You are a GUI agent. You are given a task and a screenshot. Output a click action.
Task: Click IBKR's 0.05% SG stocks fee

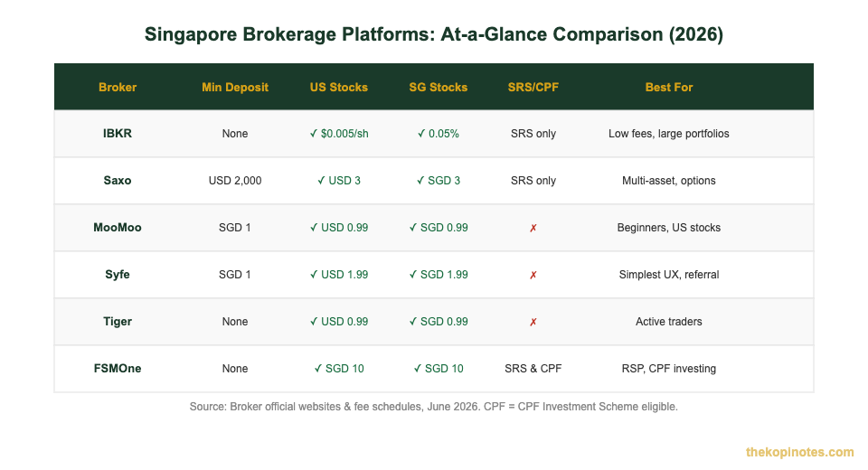[438, 134]
